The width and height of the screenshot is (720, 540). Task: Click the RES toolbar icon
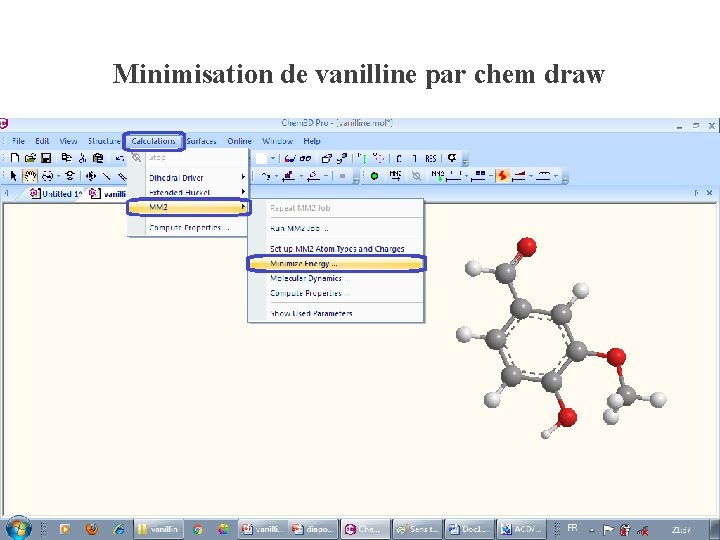coord(431,158)
